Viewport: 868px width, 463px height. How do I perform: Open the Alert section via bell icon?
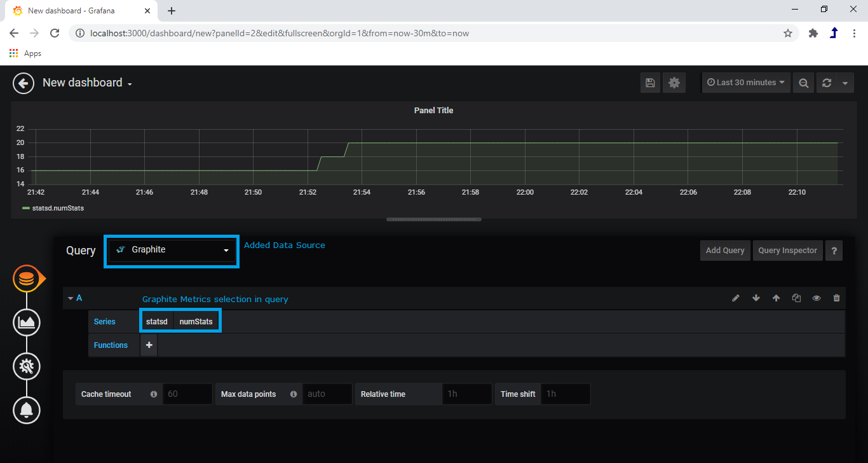26,410
